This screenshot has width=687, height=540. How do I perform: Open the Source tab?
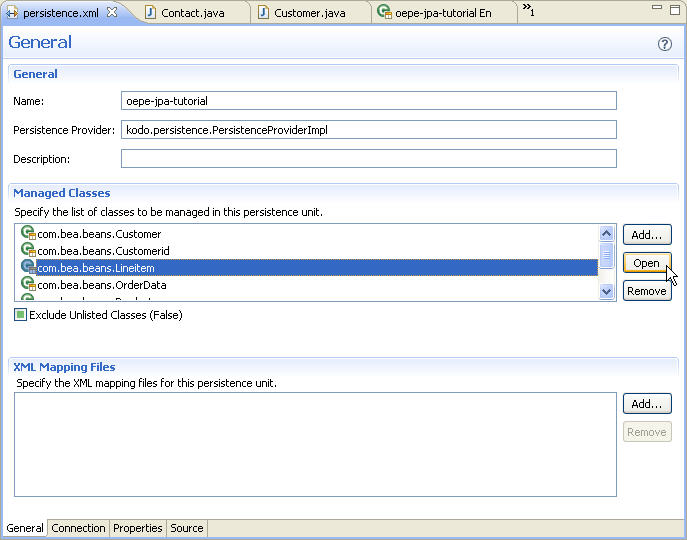(186, 528)
